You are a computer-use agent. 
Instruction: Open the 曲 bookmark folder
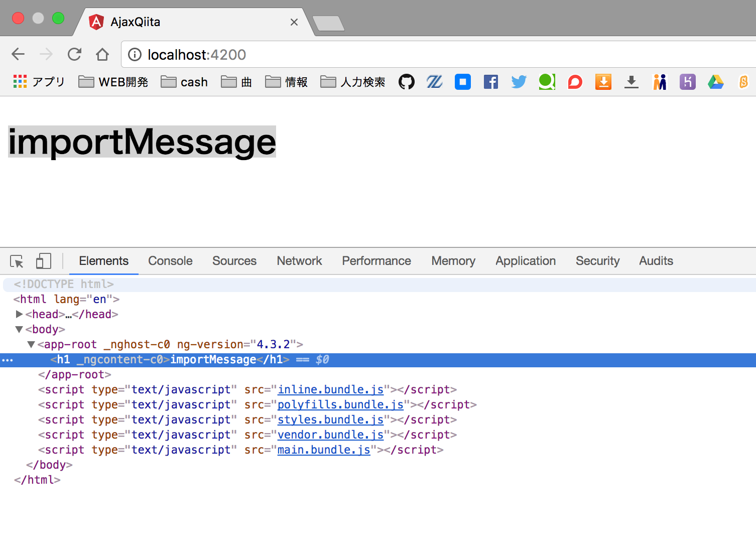point(236,82)
